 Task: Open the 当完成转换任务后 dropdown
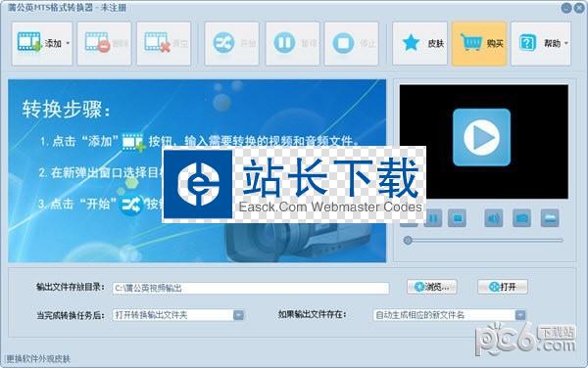(x=178, y=315)
